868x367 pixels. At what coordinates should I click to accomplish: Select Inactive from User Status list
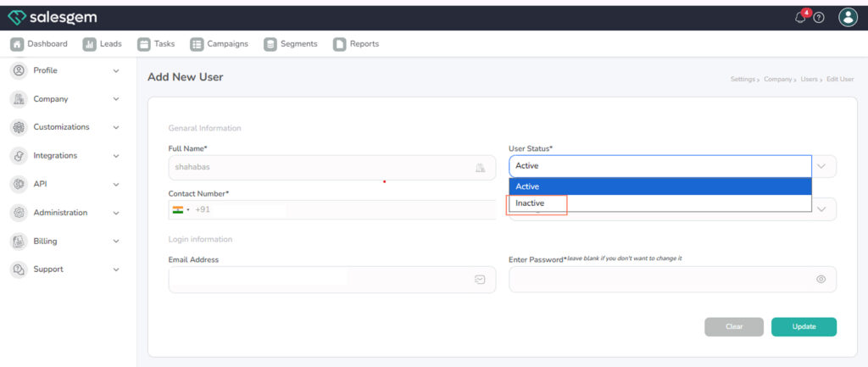531,203
